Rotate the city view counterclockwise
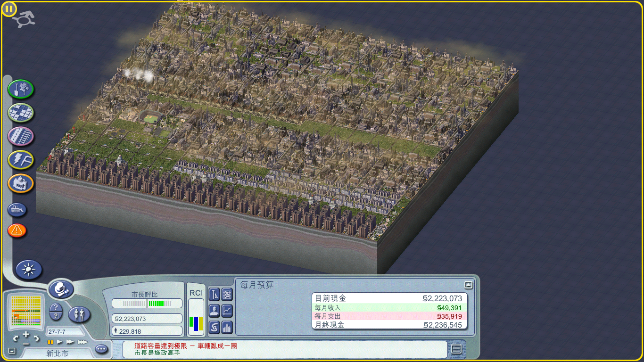 click(16, 338)
